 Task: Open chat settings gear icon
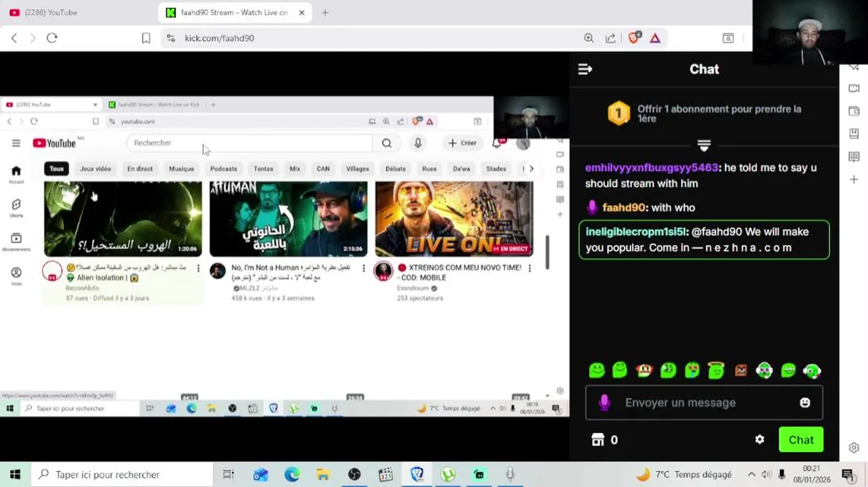click(760, 440)
